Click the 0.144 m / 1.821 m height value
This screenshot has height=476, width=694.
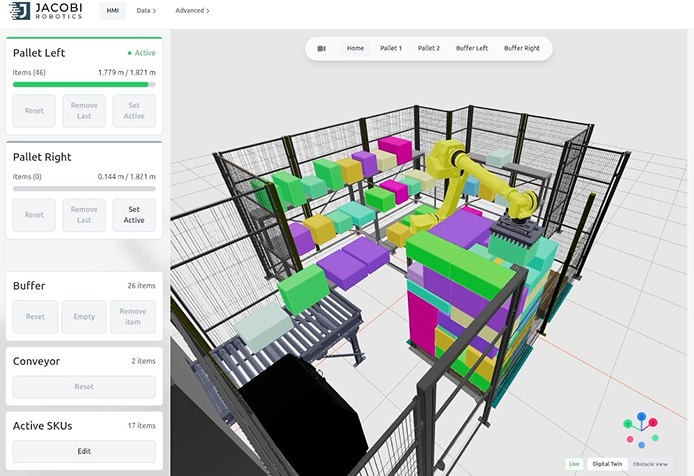(x=127, y=176)
